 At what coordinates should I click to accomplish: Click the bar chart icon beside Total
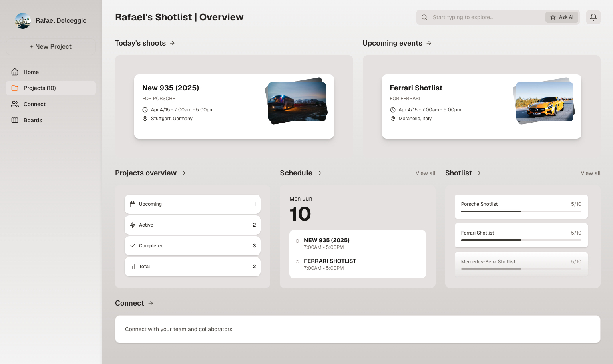click(x=133, y=267)
